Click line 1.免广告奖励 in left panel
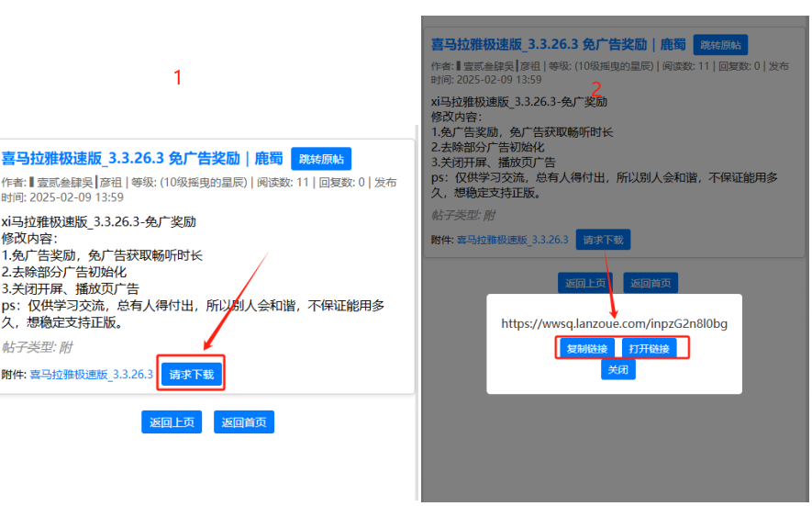Screen dimensions: 812x506 pos(102,255)
